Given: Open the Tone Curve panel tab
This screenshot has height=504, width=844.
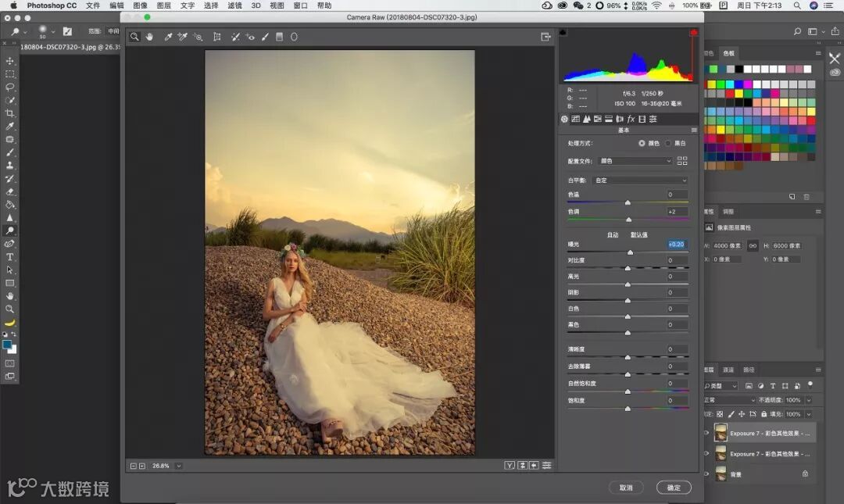Looking at the screenshot, I should point(575,119).
